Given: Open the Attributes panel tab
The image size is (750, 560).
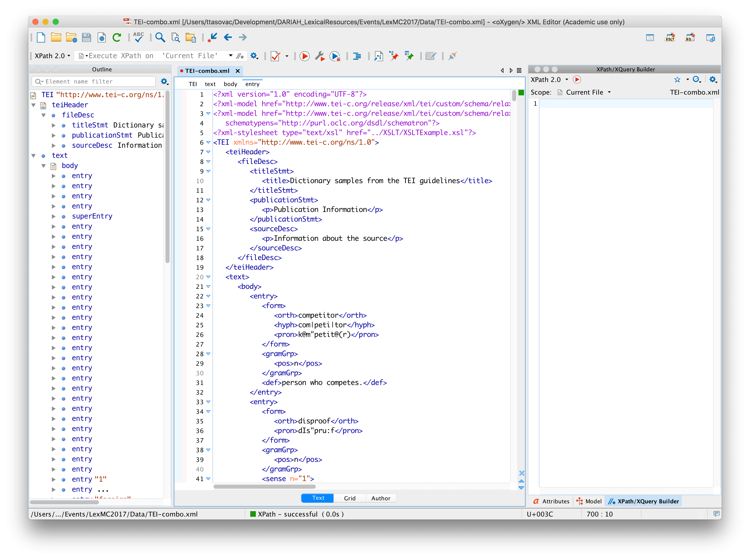Looking at the screenshot, I should coord(551,501).
